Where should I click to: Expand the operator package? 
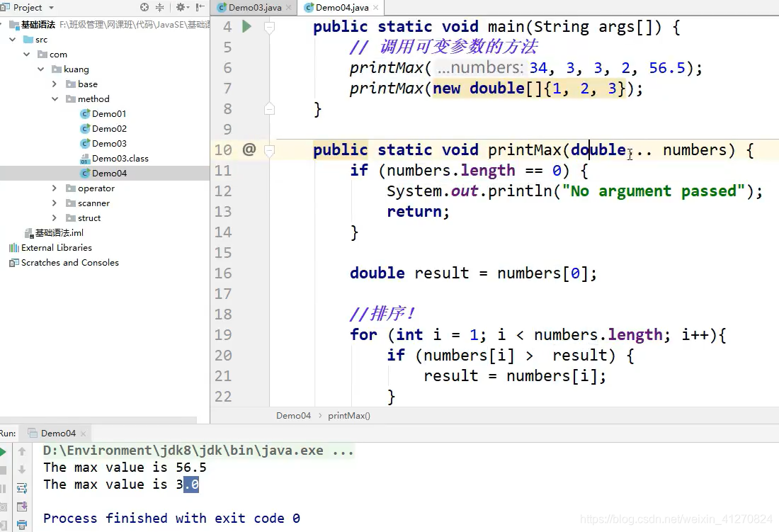pos(55,188)
